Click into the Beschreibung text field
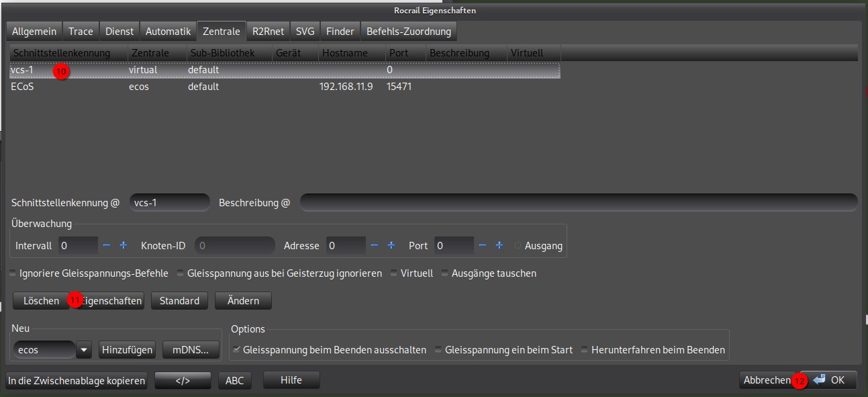 click(x=577, y=203)
